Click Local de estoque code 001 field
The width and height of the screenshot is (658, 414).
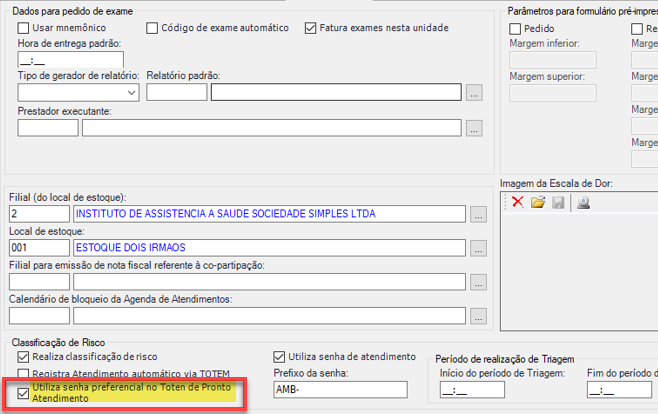click(x=39, y=248)
